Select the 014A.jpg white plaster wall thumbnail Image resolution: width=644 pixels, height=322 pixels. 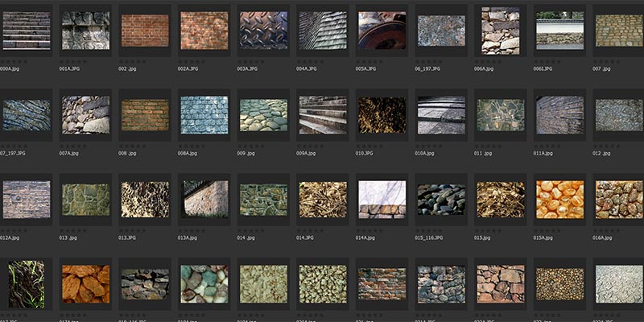(382, 200)
